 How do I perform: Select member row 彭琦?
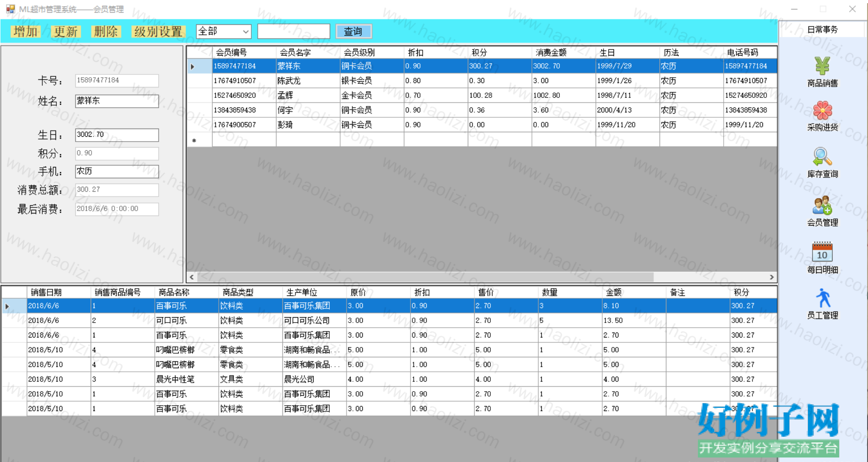pyautogui.click(x=482, y=125)
